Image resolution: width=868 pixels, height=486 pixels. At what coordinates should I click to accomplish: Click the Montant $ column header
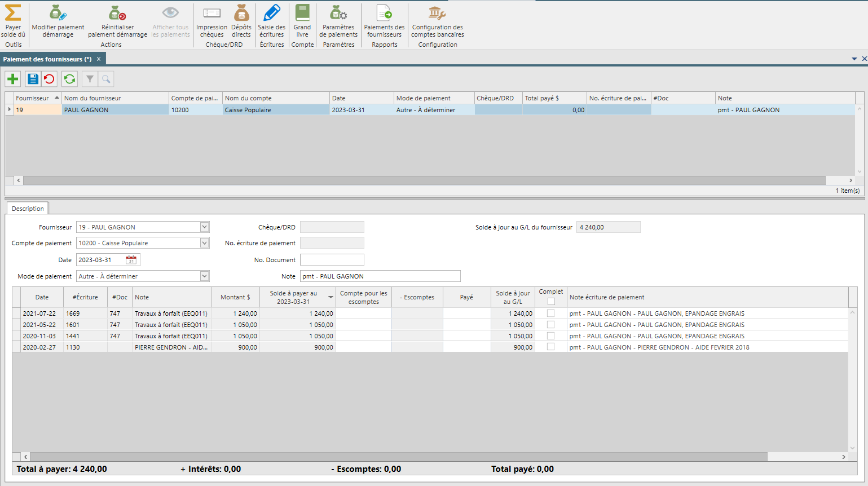pyautogui.click(x=235, y=297)
